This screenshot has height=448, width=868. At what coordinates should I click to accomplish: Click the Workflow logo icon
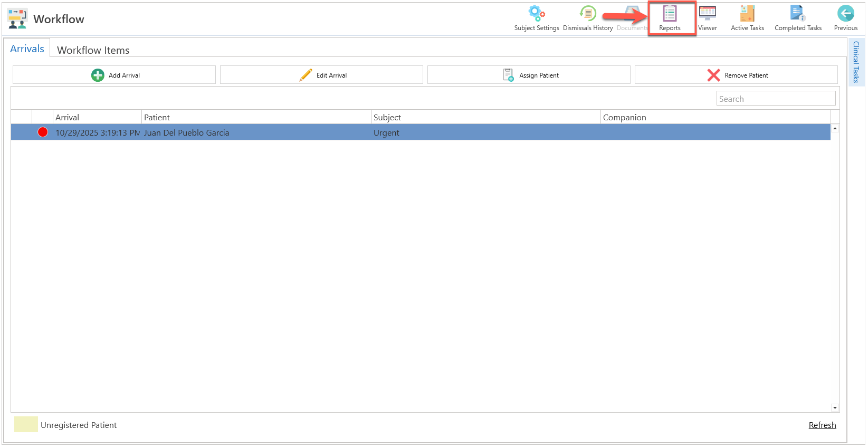pyautogui.click(x=17, y=18)
